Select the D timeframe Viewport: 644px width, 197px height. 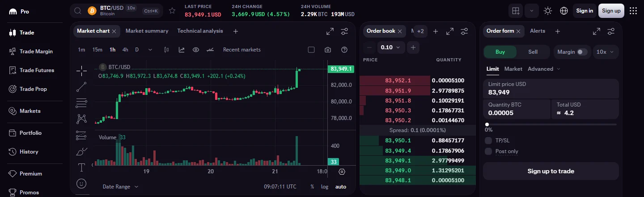pyautogui.click(x=137, y=50)
